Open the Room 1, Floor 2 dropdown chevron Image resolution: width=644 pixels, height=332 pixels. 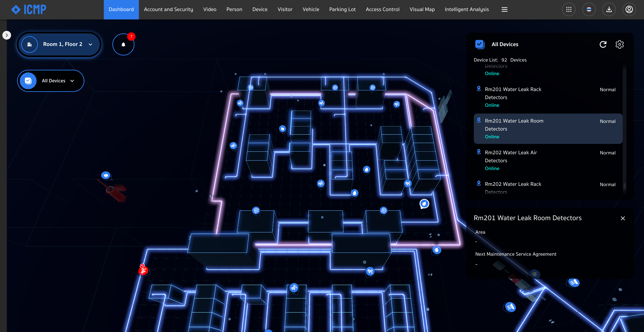coord(91,44)
